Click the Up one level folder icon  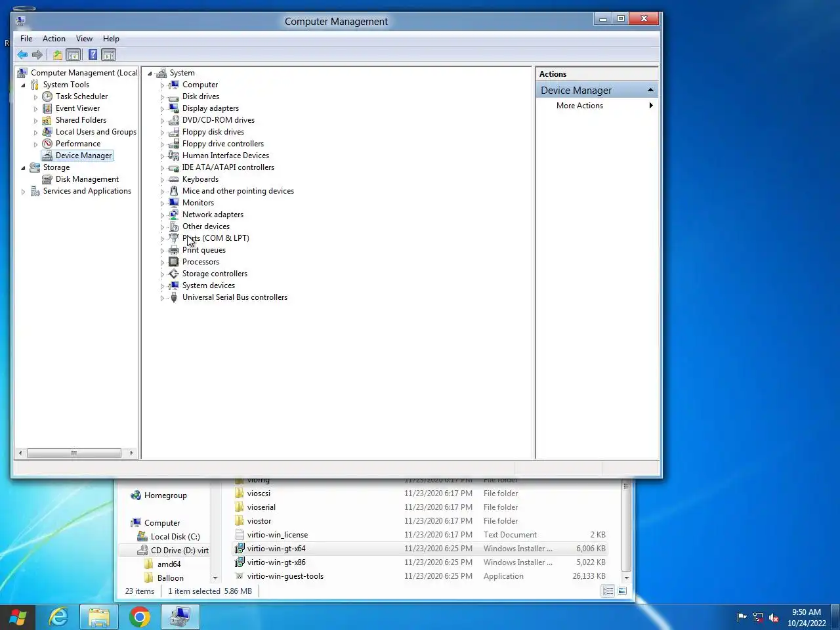(58, 55)
